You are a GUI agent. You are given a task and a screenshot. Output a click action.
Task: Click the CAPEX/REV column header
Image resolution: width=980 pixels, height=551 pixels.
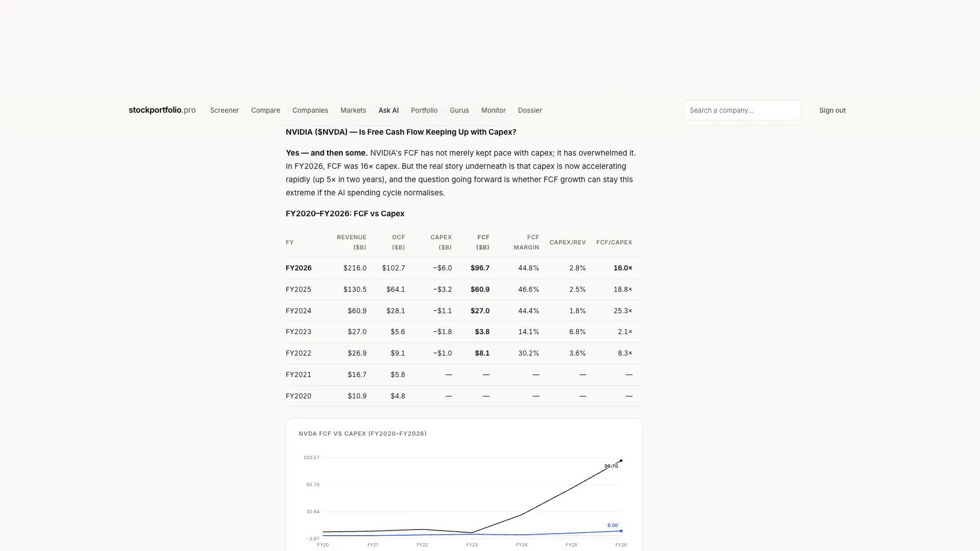coord(568,242)
